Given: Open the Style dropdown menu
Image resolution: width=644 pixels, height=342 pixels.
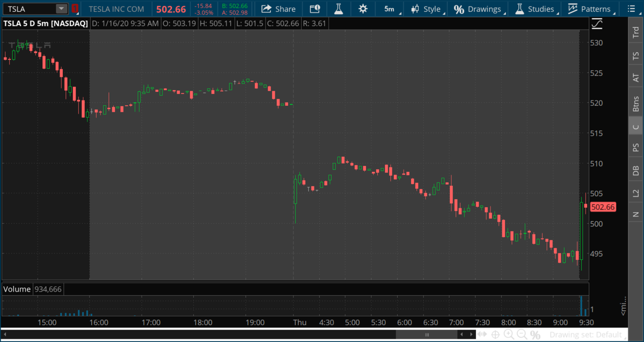Looking at the screenshot, I should (x=426, y=9).
